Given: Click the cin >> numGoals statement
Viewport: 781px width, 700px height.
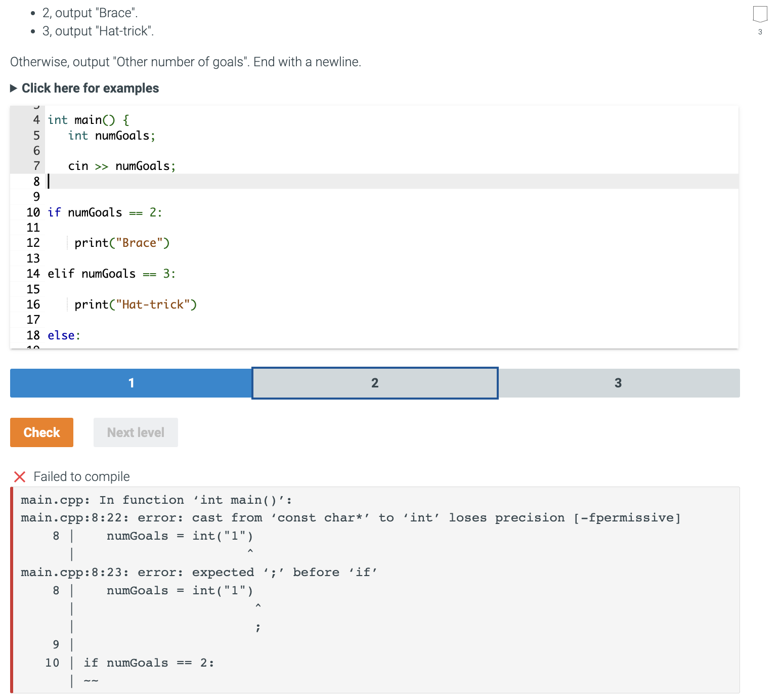Looking at the screenshot, I should pyautogui.click(x=121, y=166).
